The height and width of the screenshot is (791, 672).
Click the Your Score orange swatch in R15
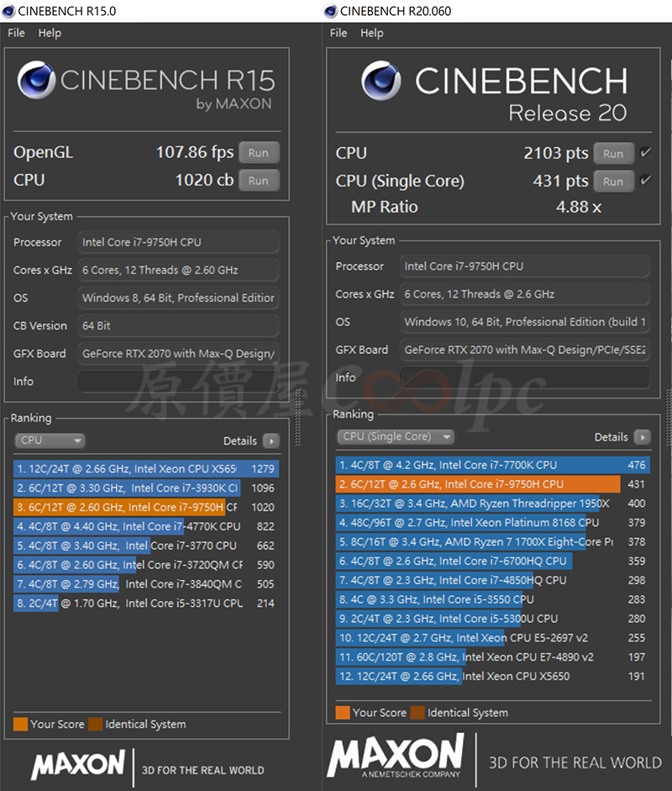[21, 724]
